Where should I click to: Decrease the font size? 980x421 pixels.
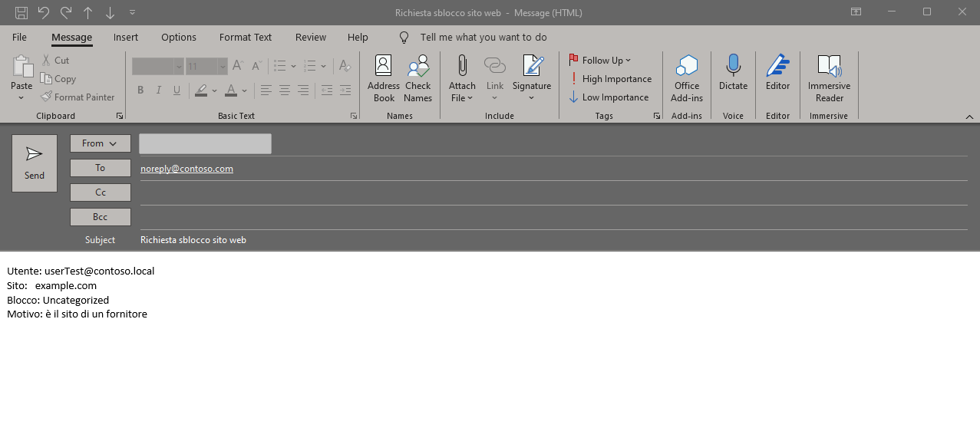coord(256,66)
